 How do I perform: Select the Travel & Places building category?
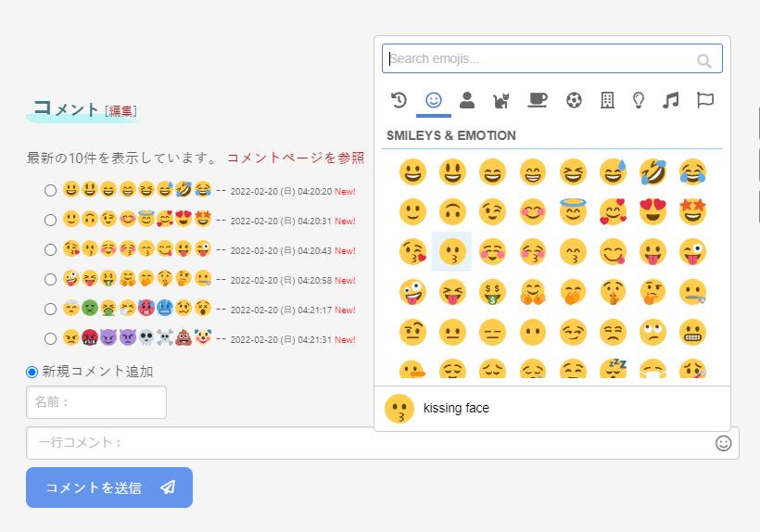pos(607,100)
